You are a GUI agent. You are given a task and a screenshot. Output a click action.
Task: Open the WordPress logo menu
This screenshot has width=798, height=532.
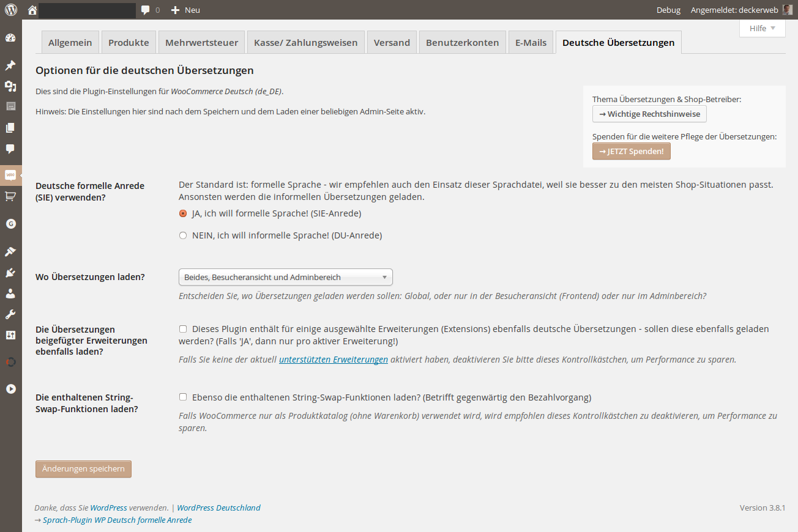pos(11,10)
